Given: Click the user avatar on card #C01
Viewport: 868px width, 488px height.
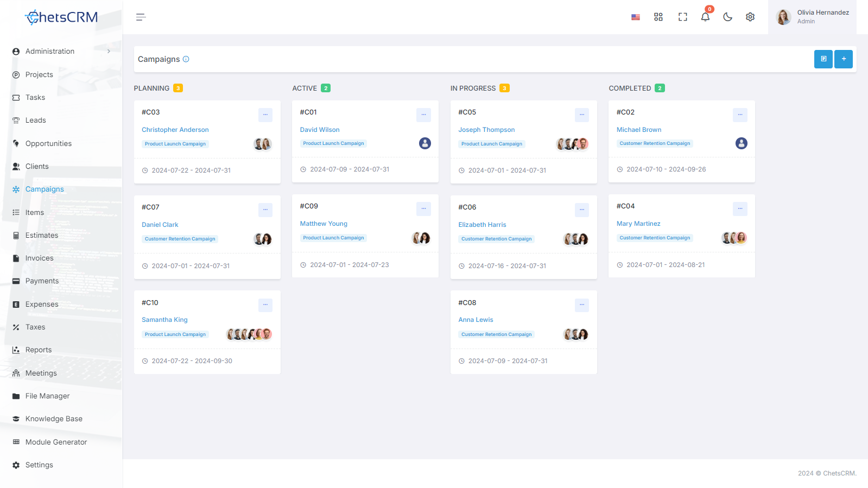Looking at the screenshot, I should pos(425,143).
